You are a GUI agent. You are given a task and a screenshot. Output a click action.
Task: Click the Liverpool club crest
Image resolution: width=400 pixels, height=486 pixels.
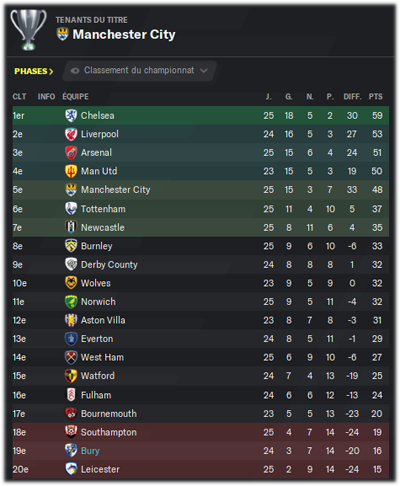[71, 134]
